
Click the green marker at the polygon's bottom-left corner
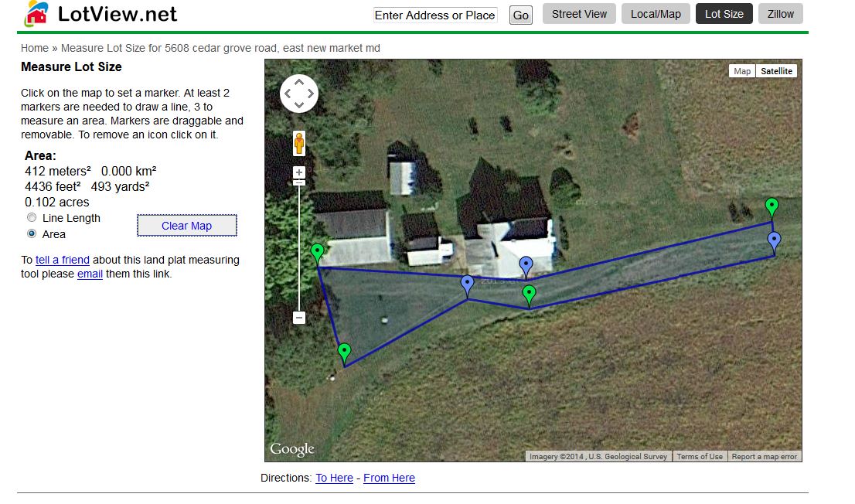pyautogui.click(x=344, y=354)
